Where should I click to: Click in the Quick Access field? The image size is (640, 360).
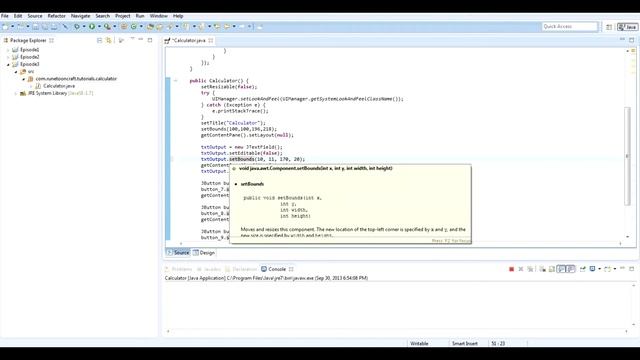(569, 27)
